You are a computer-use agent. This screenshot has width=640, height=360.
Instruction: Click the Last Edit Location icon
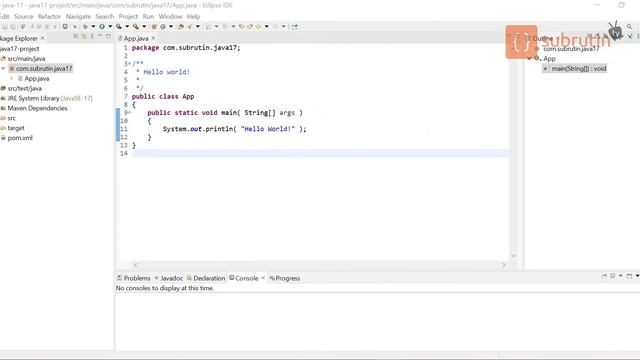pyautogui.click(x=242, y=27)
